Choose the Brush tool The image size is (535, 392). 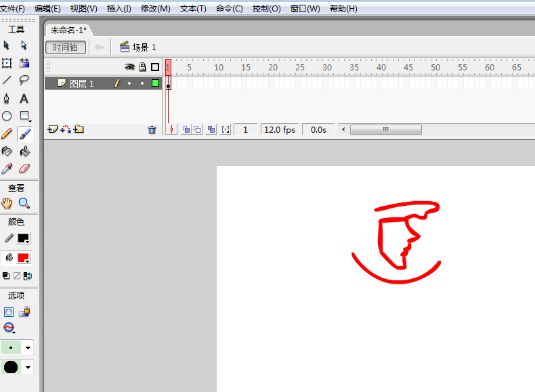24,133
